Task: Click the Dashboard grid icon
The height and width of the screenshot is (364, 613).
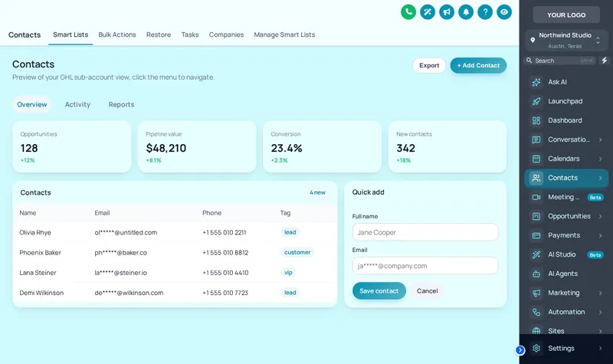Action: click(x=536, y=120)
